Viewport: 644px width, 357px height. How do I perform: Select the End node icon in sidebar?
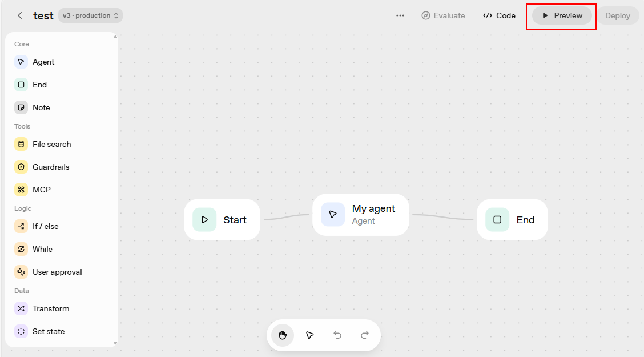pos(21,85)
